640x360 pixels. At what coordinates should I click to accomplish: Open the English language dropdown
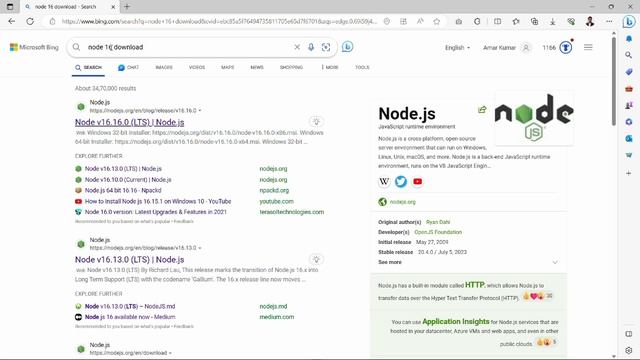click(x=457, y=48)
